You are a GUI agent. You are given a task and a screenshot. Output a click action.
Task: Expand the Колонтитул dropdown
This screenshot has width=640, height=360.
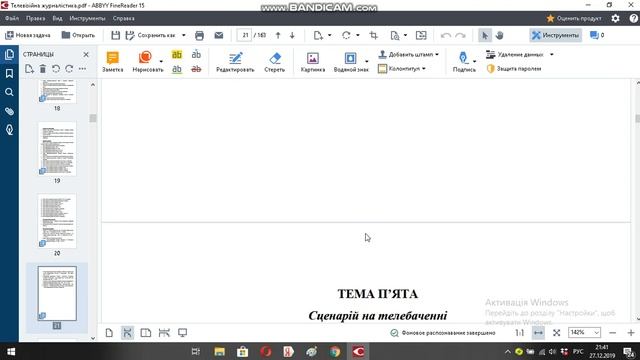(x=424, y=69)
